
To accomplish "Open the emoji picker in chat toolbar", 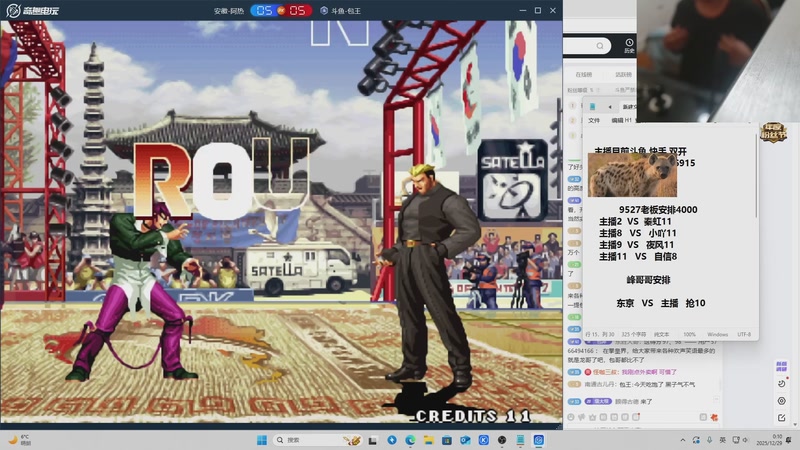I will point(571,417).
